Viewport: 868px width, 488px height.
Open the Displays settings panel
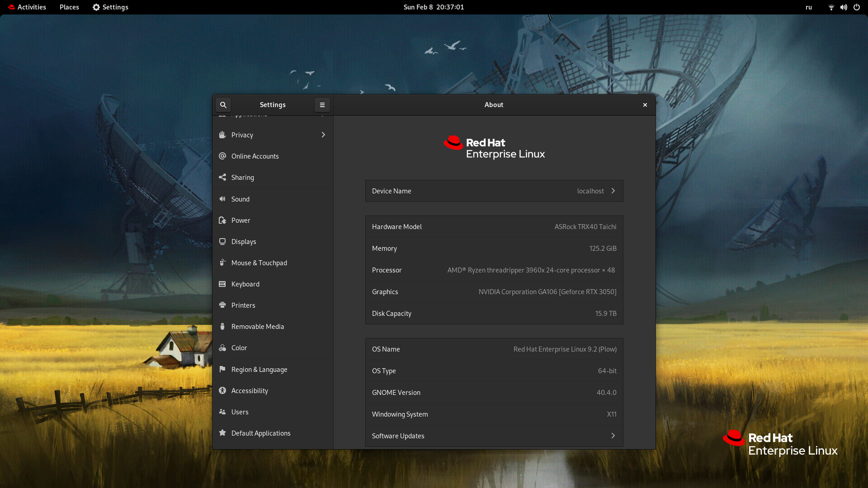pos(244,242)
